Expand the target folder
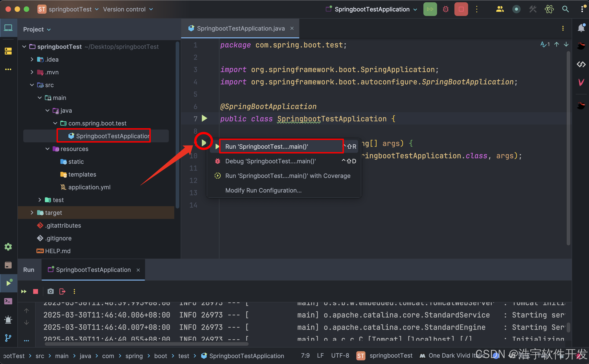589x364 pixels. pos(32,213)
